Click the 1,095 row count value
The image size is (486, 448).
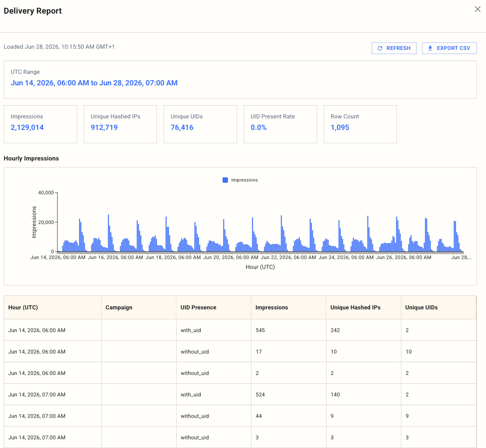coord(340,127)
